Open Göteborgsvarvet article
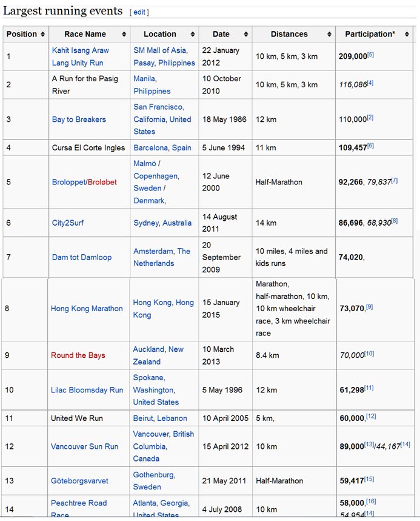420x521 pixels. coord(79,481)
